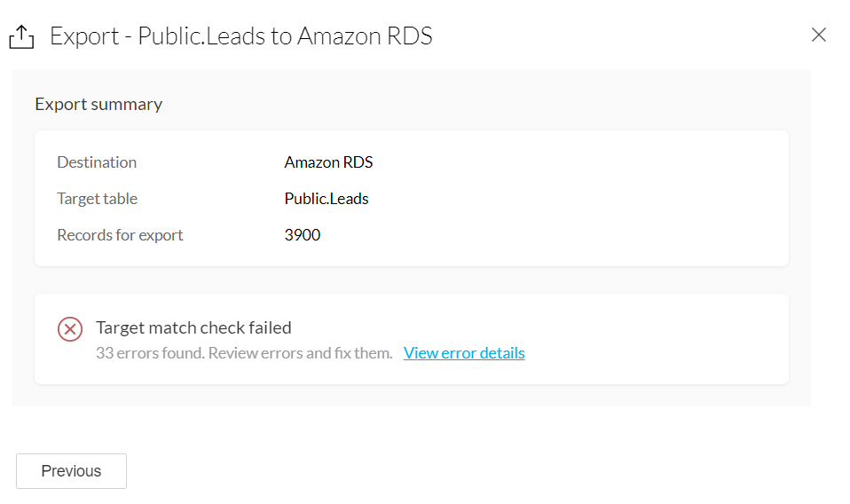Viewport: 850px width, 504px height.
Task: Click the Records for export label
Action: pyautogui.click(x=120, y=235)
